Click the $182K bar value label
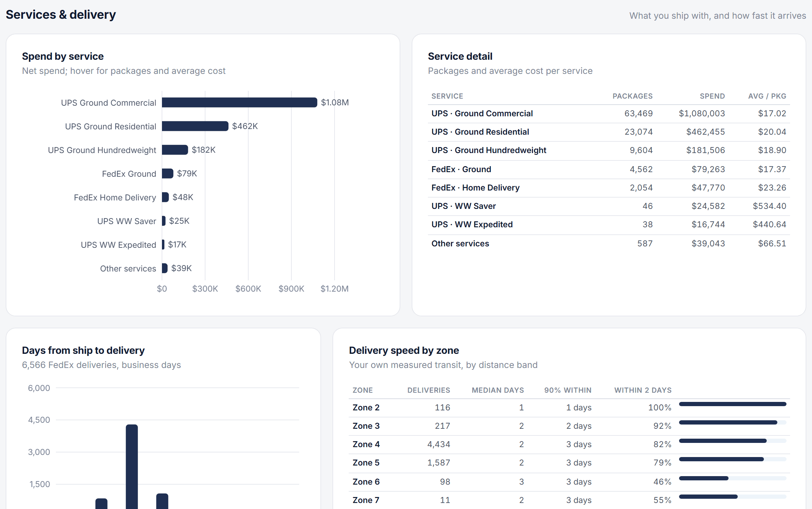The image size is (812, 509). [x=203, y=150]
